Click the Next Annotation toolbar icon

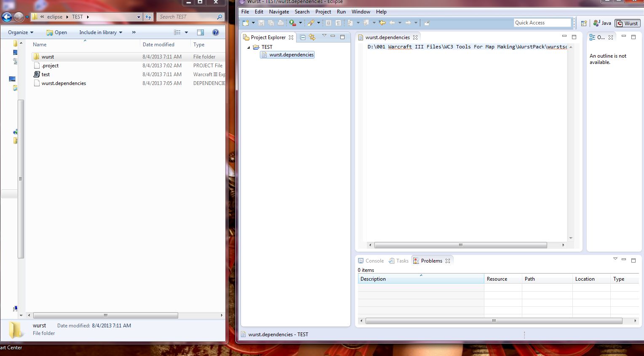click(x=350, y=23)
